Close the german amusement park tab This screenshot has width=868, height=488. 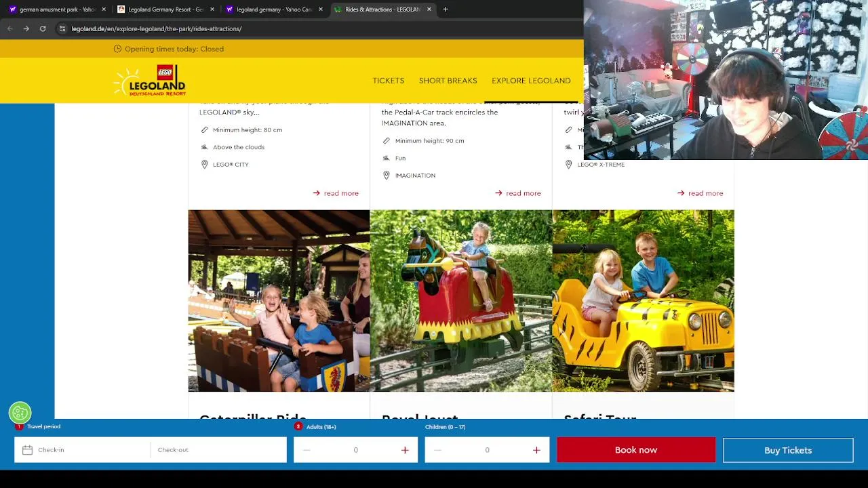coord(104,9)
